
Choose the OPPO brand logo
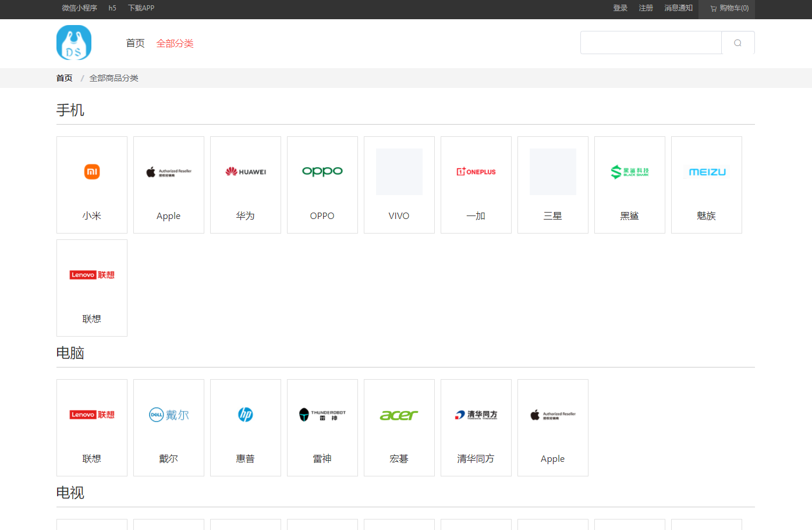click(322, 172)
